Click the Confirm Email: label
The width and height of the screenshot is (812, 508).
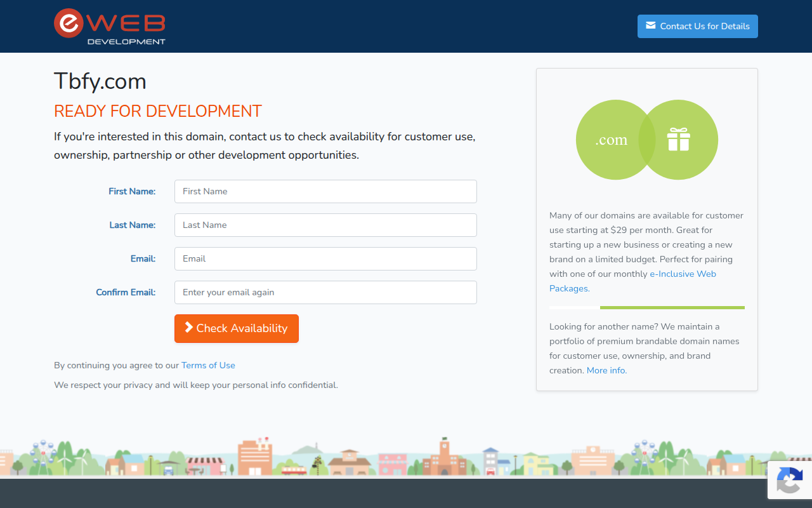click(x=126, y=292)
